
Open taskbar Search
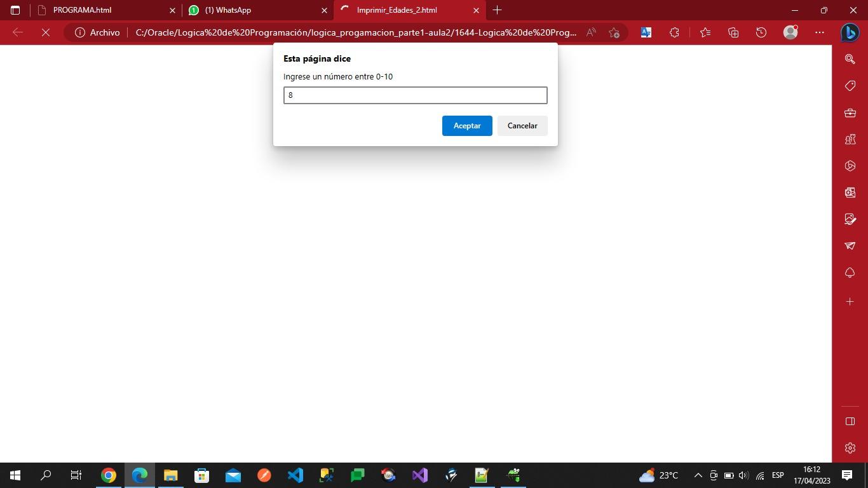(x=46, y=475)
